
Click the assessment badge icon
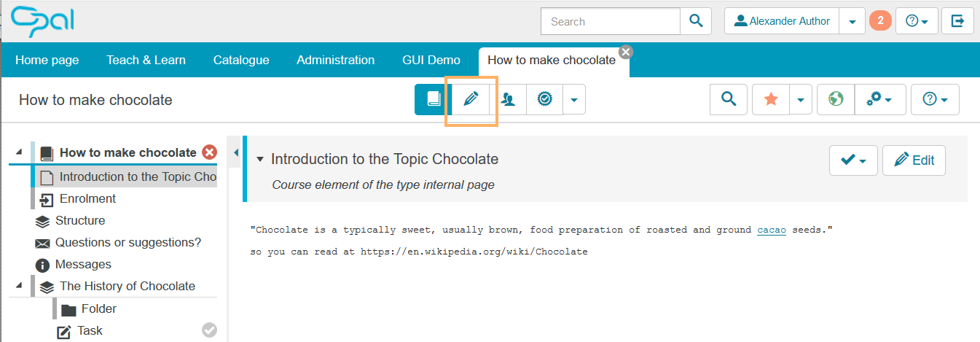click(544, 99)
